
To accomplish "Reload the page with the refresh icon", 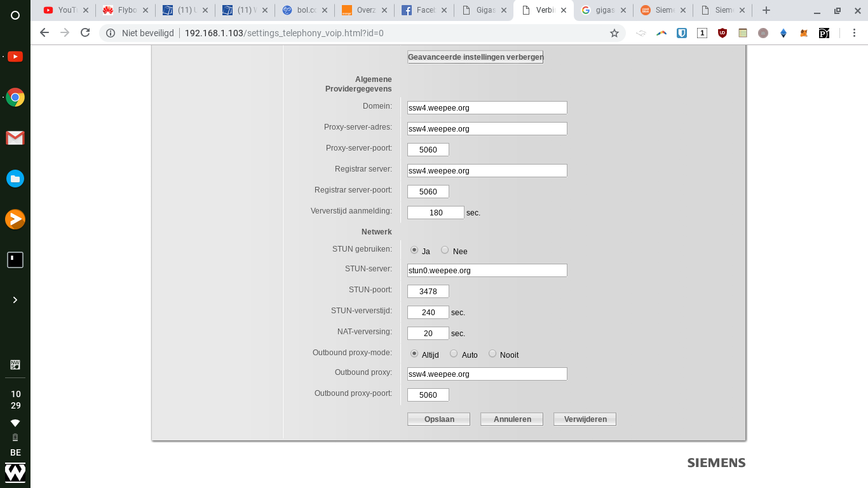I will point(85,33).
